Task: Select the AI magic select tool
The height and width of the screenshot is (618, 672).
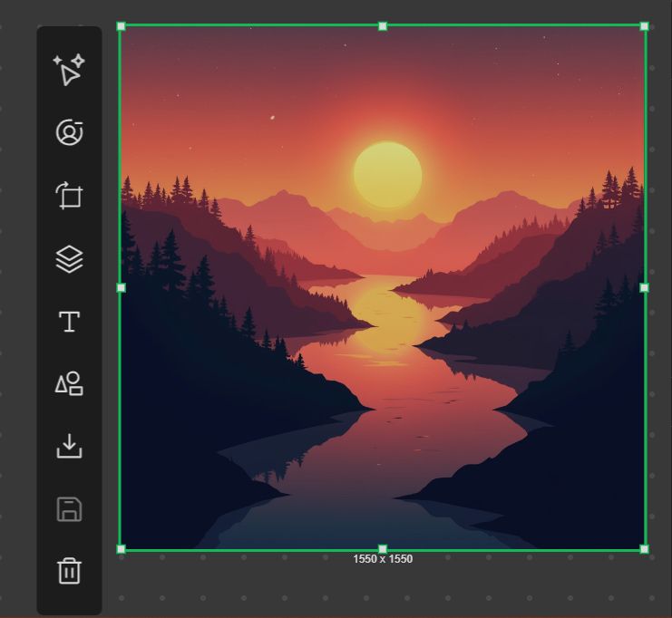Action: coord(69,70)
